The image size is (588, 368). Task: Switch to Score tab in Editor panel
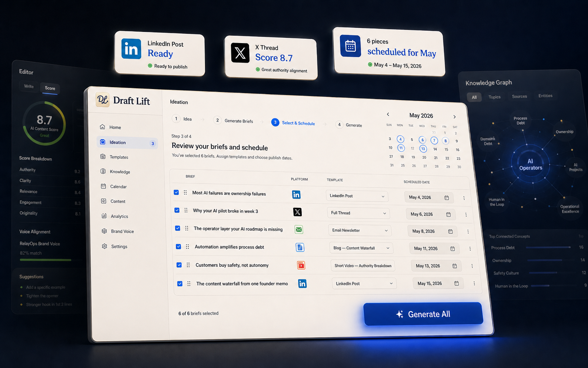(x=50, y=88)
